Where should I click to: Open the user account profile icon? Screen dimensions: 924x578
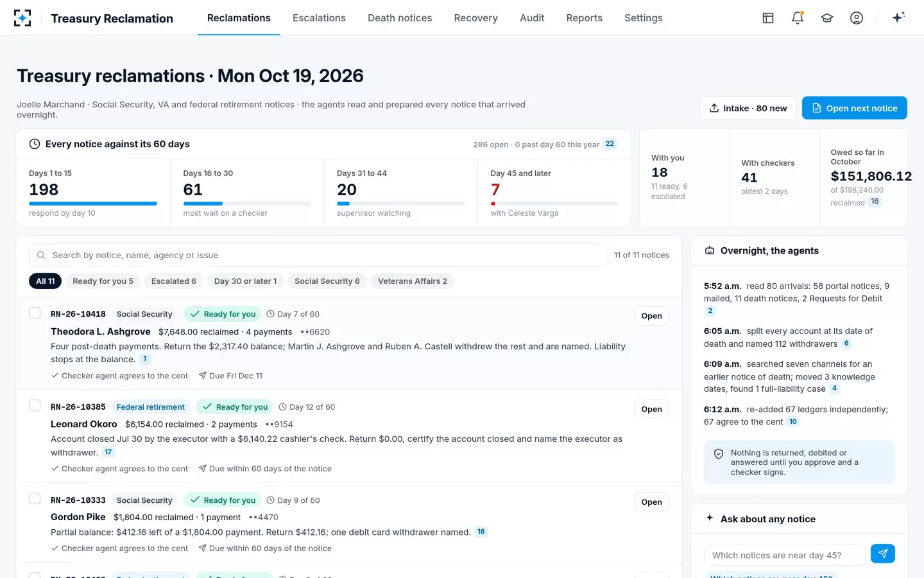tap(857, 18)
